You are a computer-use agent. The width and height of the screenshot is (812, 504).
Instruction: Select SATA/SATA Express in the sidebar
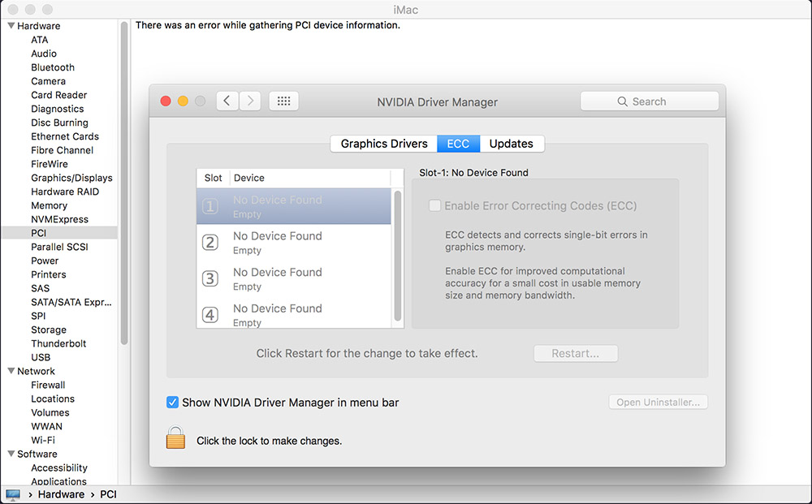(71, 302)
